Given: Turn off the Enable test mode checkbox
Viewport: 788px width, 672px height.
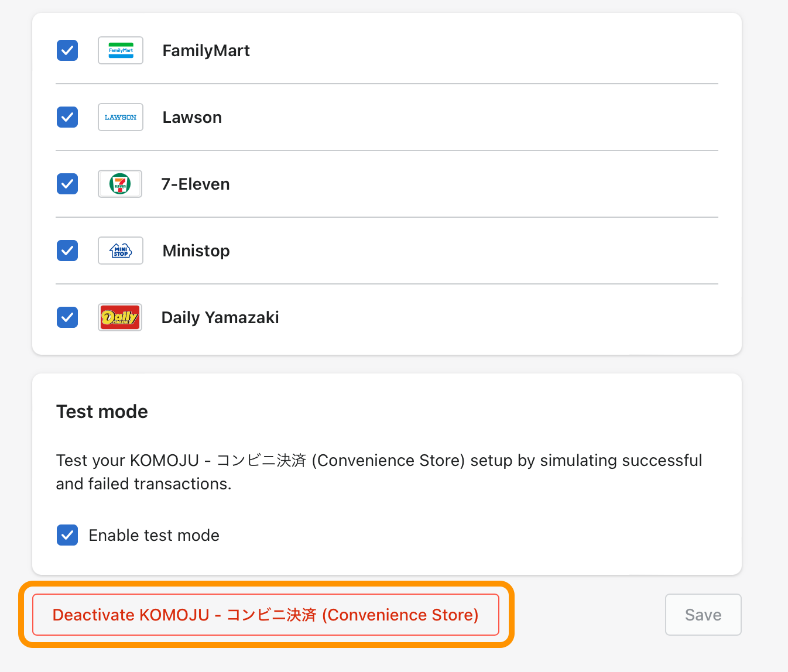Looking at the screenshot, I should [67, 535].
